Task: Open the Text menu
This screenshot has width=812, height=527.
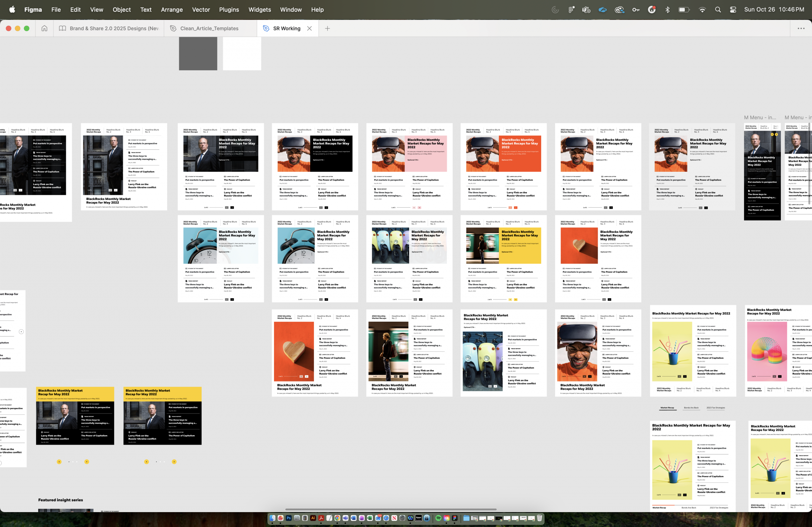Action: click(146, 10)
